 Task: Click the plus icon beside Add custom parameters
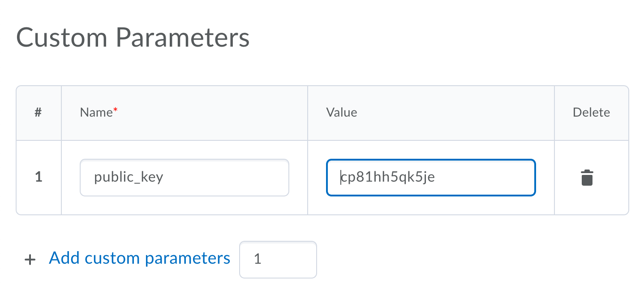click(30, 260)
